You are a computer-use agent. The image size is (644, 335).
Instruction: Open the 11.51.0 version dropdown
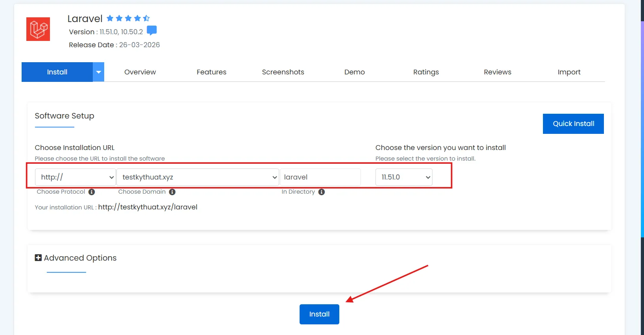click(404, 177)
